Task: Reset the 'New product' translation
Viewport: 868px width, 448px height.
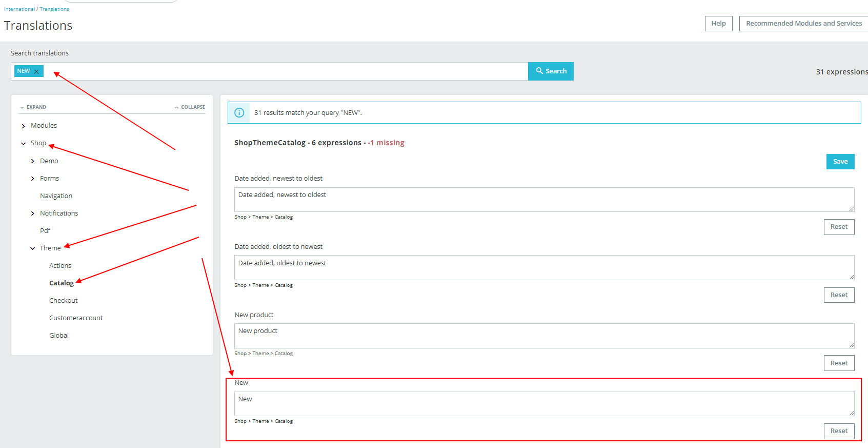Action: tap(839, 363)
